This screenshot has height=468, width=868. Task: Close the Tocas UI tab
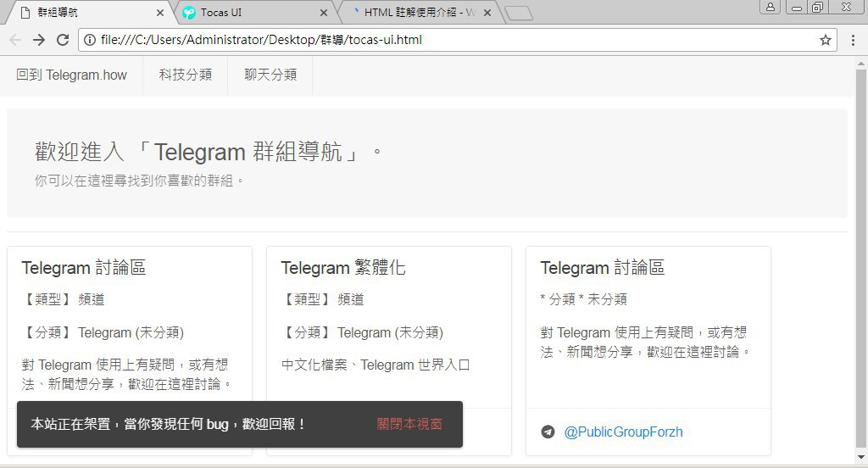point(324,13)
